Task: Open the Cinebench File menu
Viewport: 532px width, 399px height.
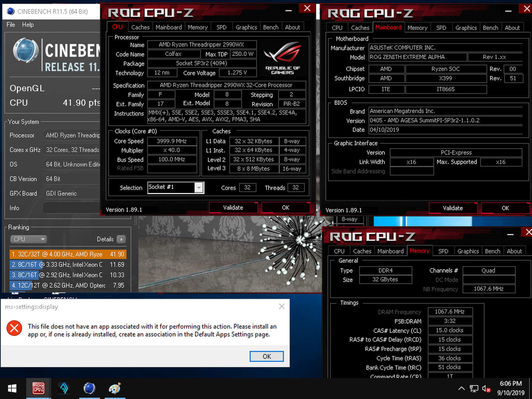Action: tap(11, 24)
